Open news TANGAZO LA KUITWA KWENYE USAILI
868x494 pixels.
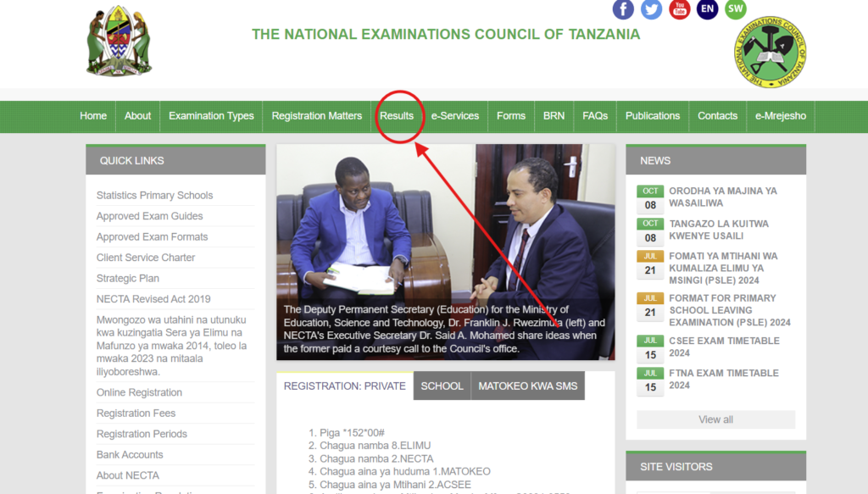coord(719,230)
